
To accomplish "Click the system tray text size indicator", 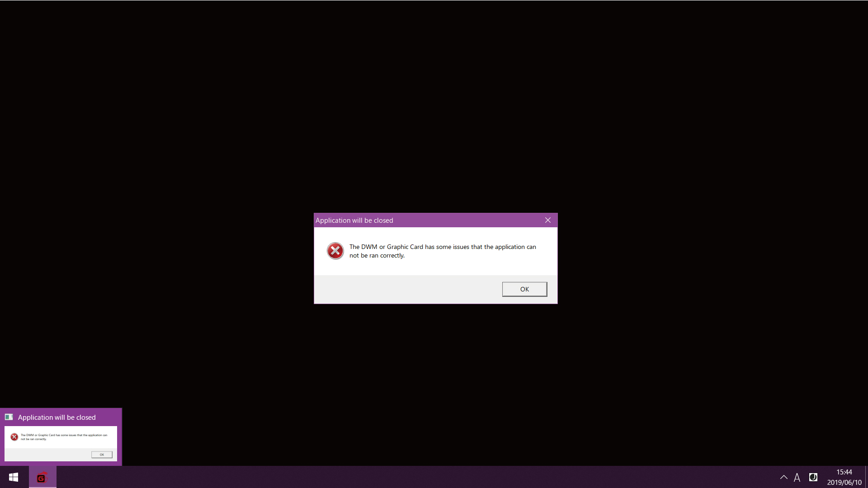I will 797,477.
